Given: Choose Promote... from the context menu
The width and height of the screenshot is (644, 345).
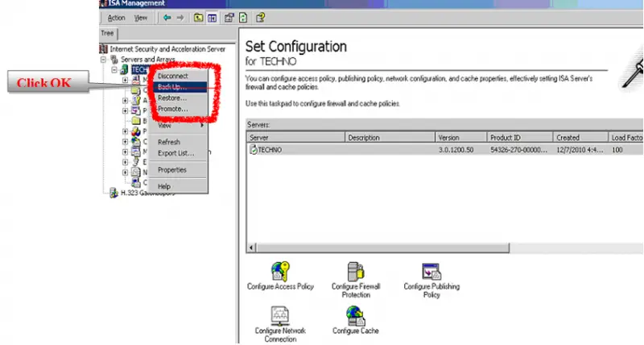Looking at the screenshot, I should [178, 109].
